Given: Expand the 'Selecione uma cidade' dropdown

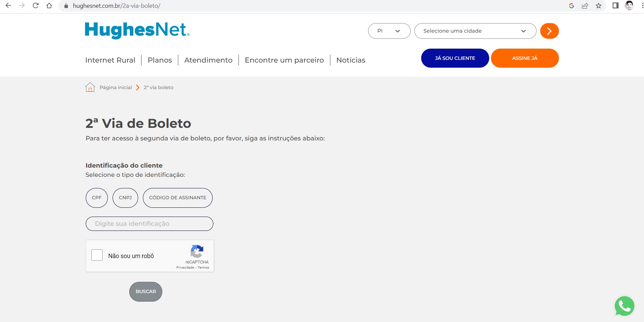Looking at the screenshot, I should point(475,31).
